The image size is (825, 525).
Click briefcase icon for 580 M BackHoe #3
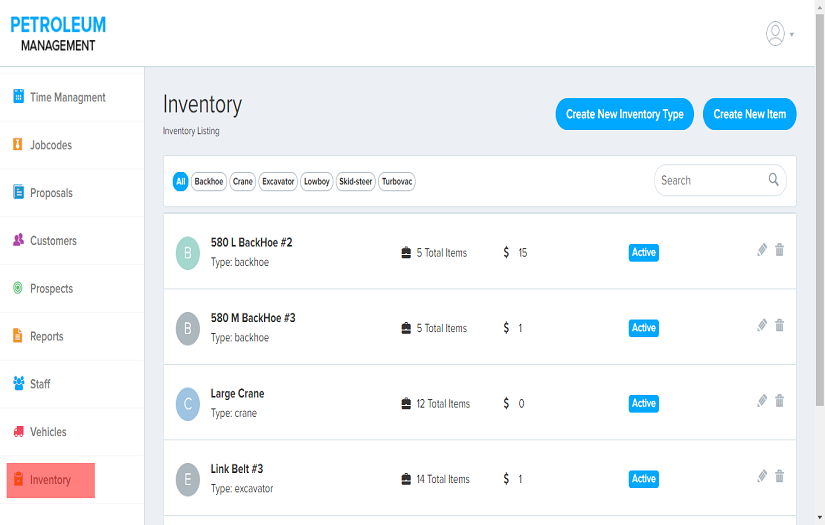[x=406, y=328]
